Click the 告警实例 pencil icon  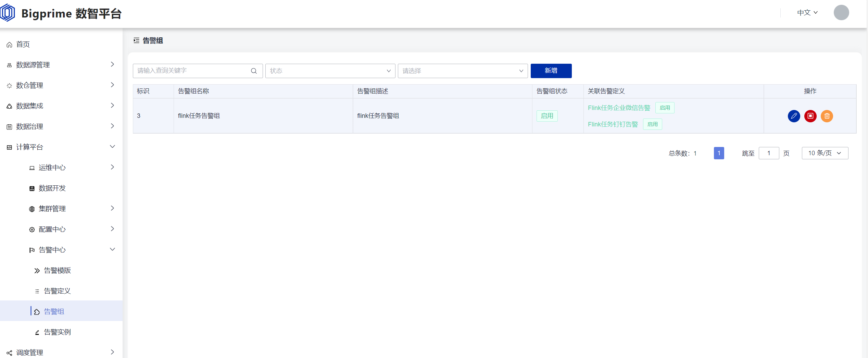point(37,332)
